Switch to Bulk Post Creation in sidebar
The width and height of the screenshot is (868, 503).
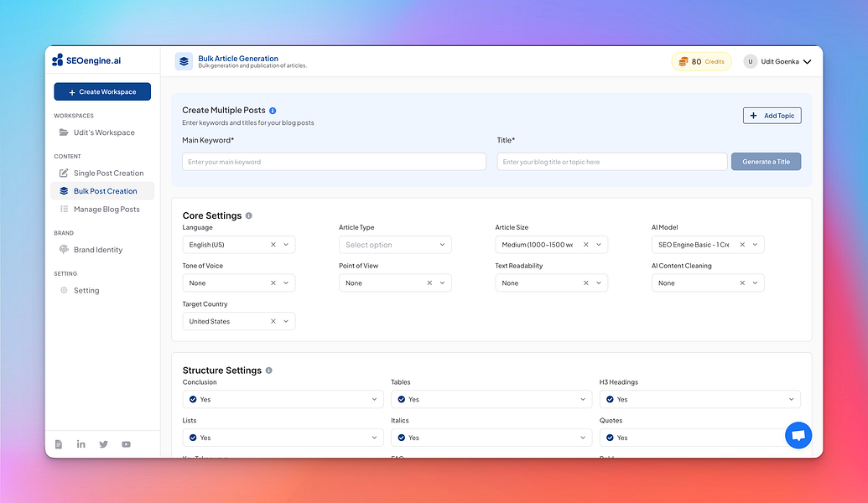(101, 190)
